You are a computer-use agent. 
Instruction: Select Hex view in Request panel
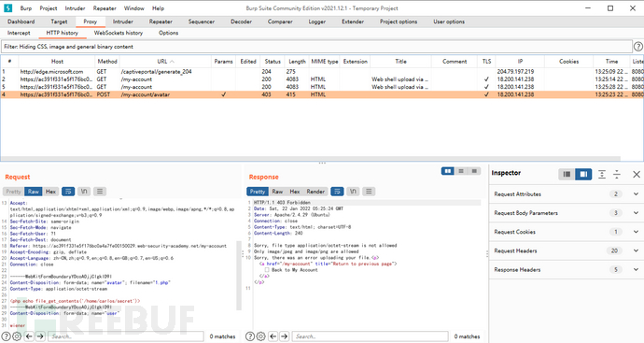point(51,192)
